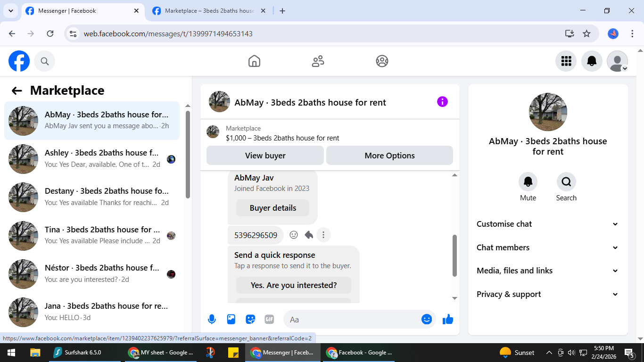Open the Groups icon in top navigation
The height and width of the screenshot is (362, 644).
pos(382,61)
